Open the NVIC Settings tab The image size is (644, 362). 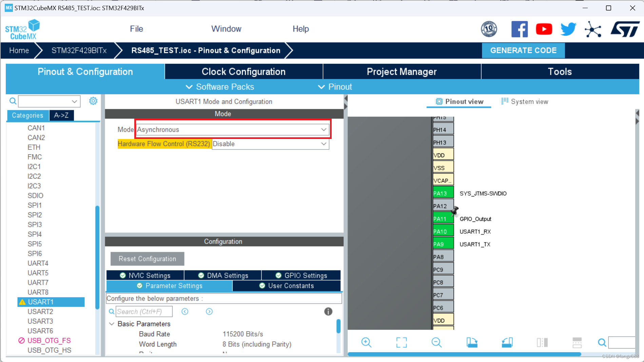(145, 275)
